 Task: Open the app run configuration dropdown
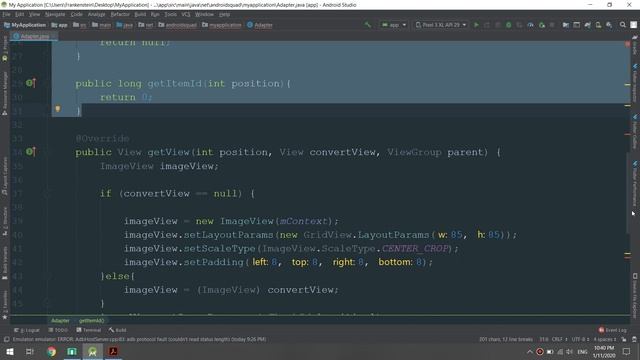(x=393, y=25)
